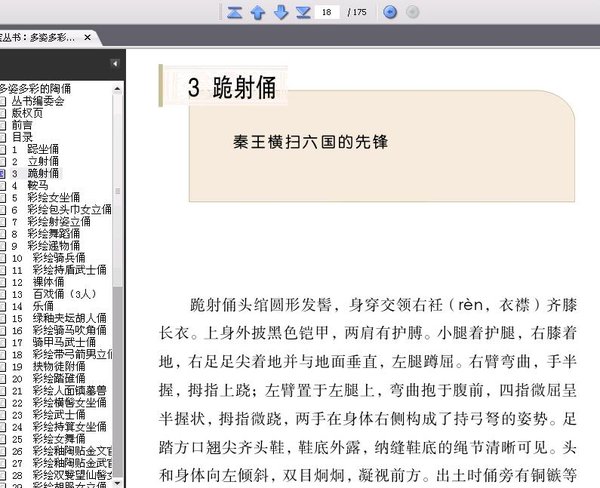Jump to the last page

click(303, 12)
